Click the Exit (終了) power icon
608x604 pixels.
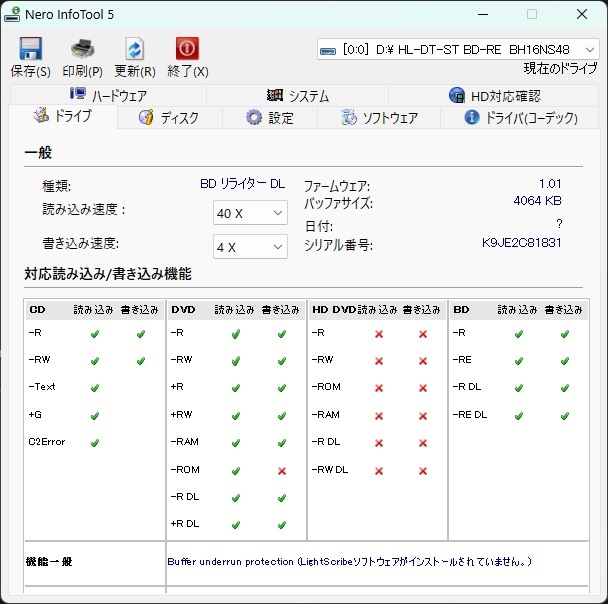(x=187, y=49)
